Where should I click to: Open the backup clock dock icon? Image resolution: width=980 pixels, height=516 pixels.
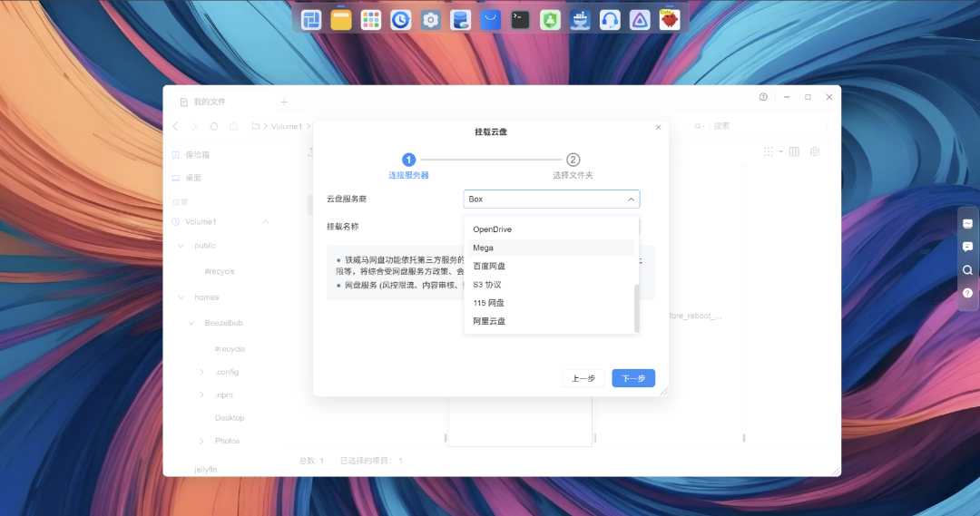coord(401,20)
